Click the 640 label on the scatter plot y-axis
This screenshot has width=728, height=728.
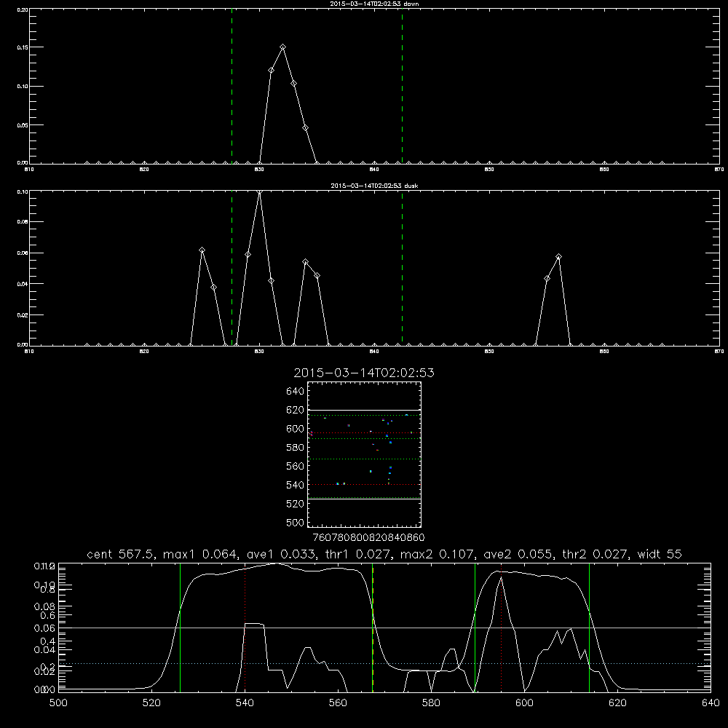[296, 392]
